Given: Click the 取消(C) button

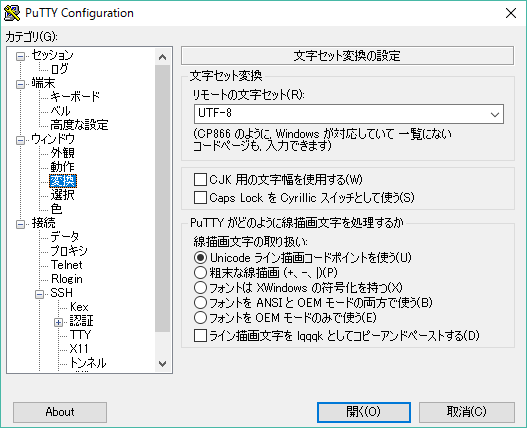Looking at the screenshot, I should click(x=467, y=412).
